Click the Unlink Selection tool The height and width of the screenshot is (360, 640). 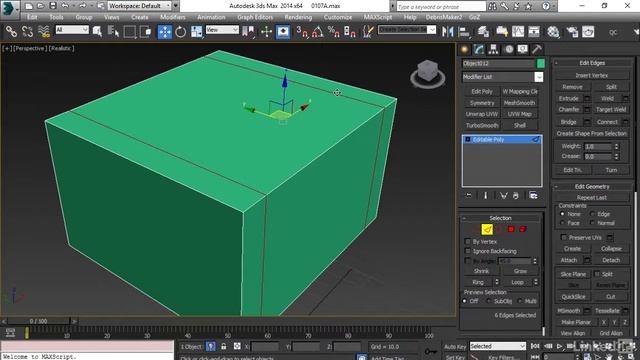27,31
